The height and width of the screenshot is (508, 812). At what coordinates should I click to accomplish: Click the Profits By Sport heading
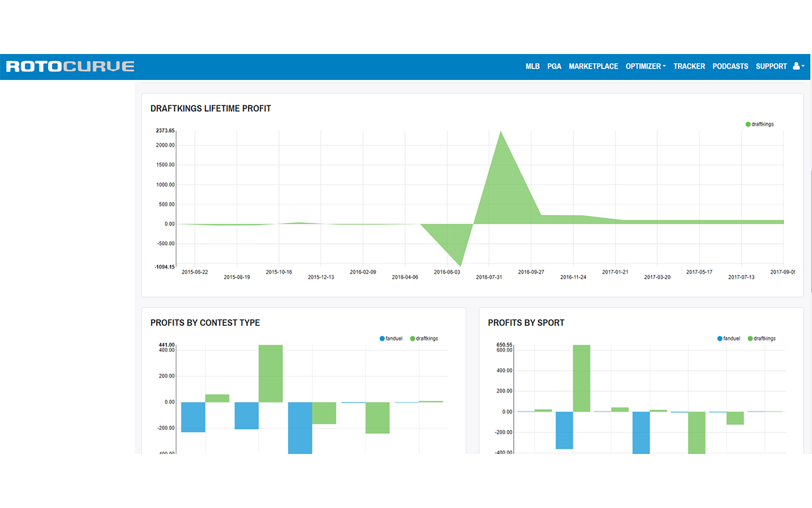(x=526, y=323)
